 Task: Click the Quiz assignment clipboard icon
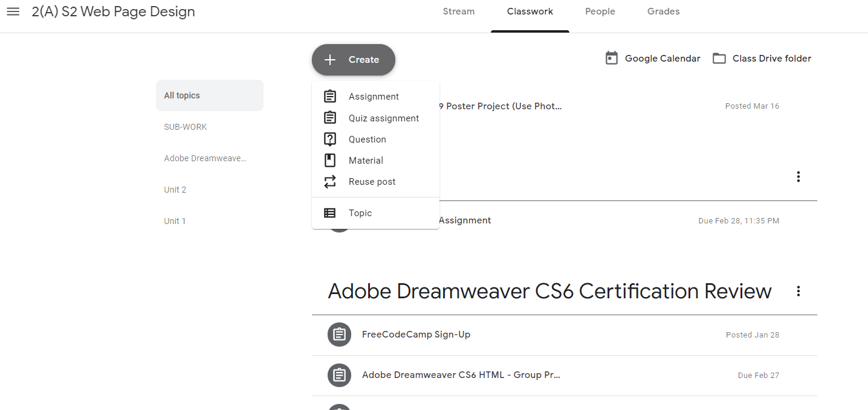329,118
